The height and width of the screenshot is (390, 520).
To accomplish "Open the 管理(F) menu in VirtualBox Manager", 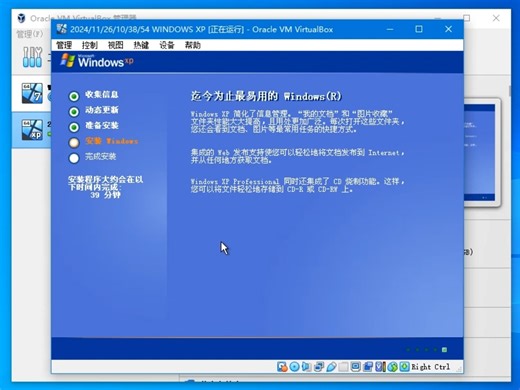I will click(x=30, y=34).
